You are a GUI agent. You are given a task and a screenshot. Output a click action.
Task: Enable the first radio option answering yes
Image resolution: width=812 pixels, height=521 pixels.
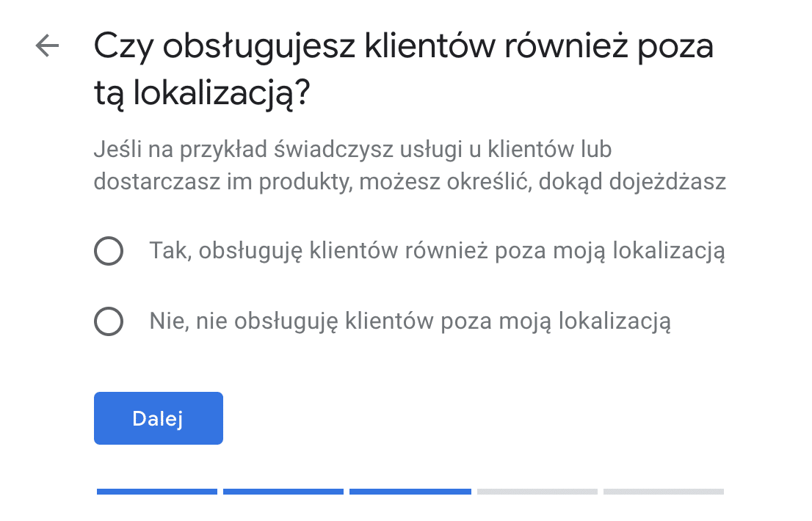tap(109, 251)
